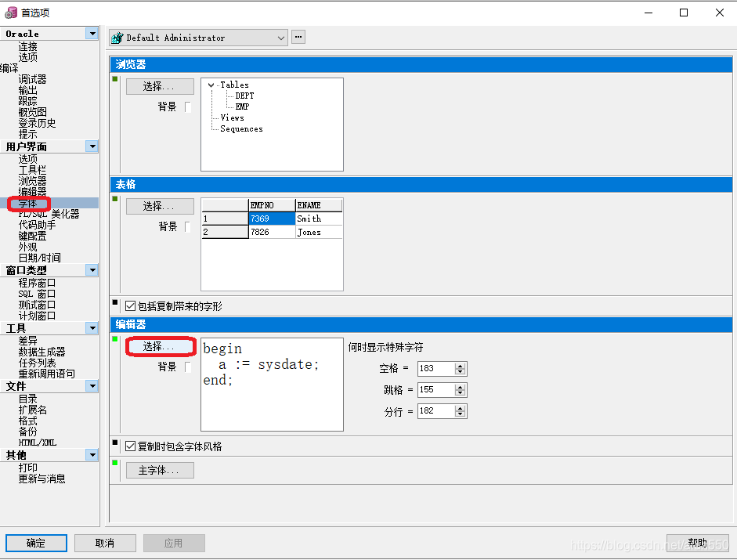The image size is (737, 560).
Task: Select 日期/时间 in the sidebar
Action: (39, 258)
